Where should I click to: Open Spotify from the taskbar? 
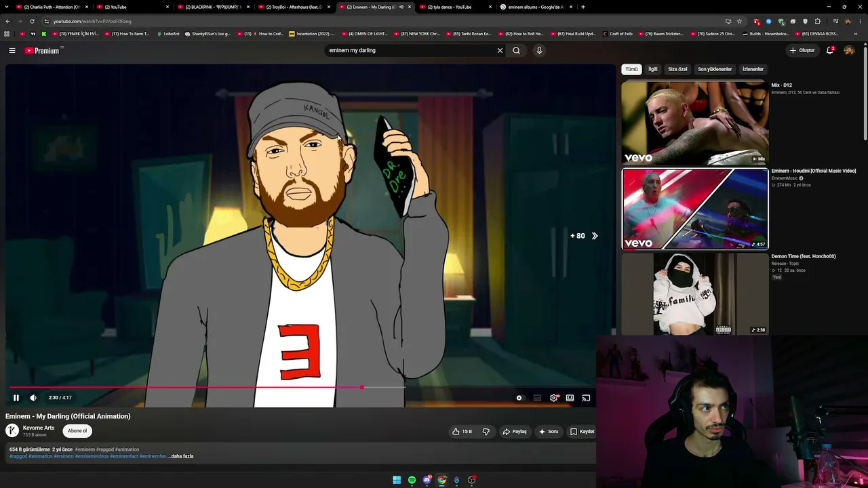click(412, 480)
